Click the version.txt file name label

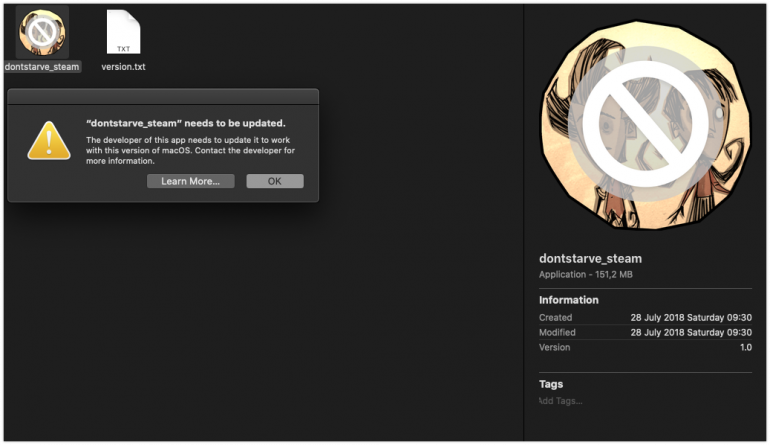pos(123,67)
